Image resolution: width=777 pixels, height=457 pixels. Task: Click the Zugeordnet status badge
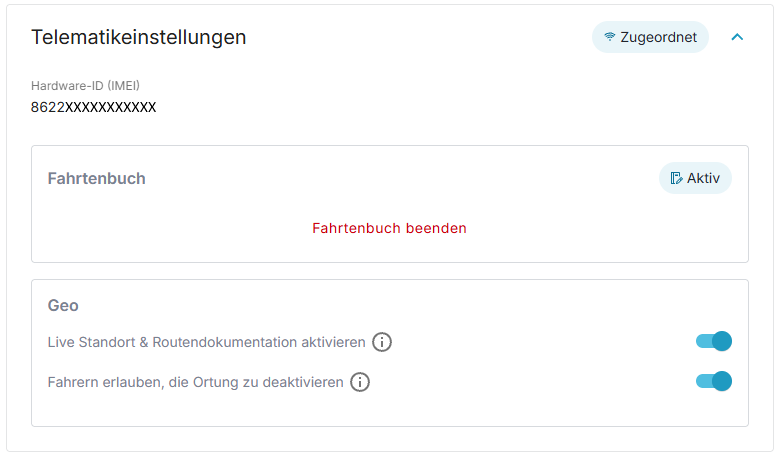[x=650, y=37]
